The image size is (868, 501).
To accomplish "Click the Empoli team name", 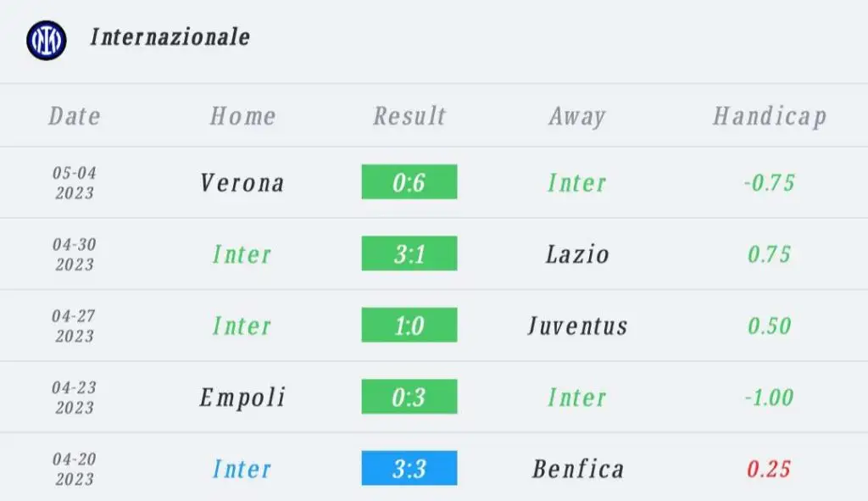I will tap(242, 398).
